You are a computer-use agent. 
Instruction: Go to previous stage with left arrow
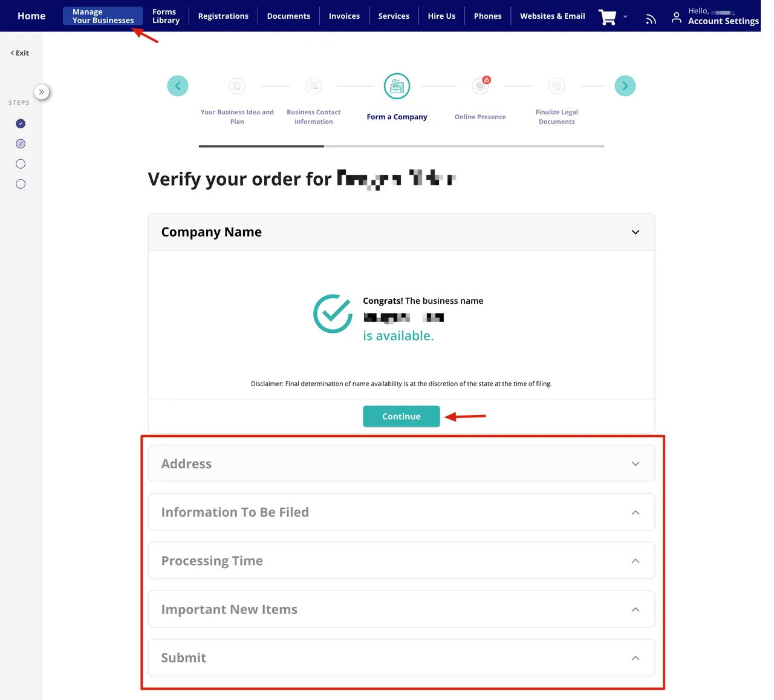pyautogui.click(x=178, y=86)
